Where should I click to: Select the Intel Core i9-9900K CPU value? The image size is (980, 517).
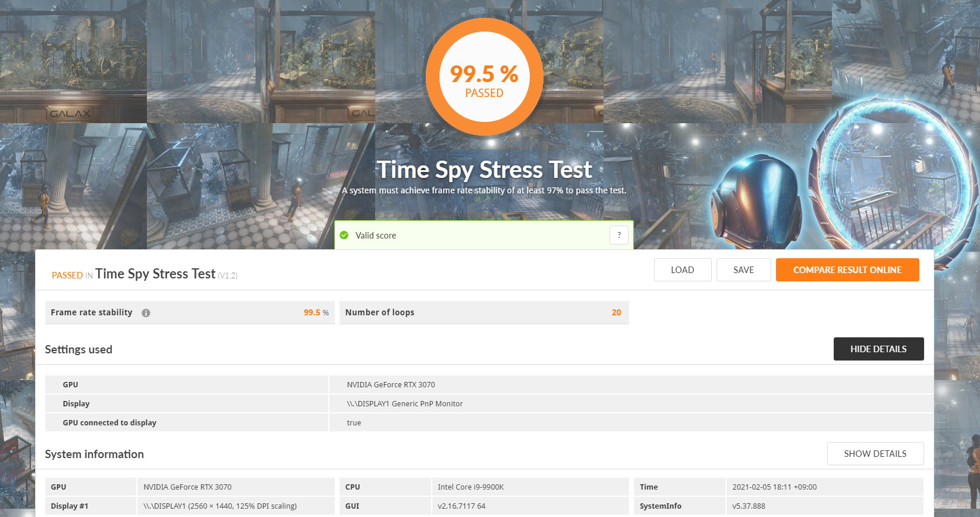[470, 487]
